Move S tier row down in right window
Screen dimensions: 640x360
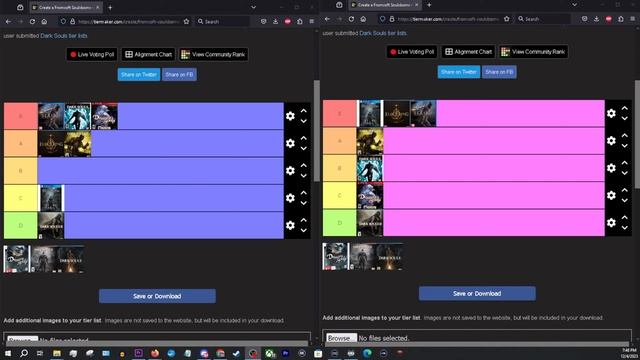pyautogui.click(x=624, y=119)
